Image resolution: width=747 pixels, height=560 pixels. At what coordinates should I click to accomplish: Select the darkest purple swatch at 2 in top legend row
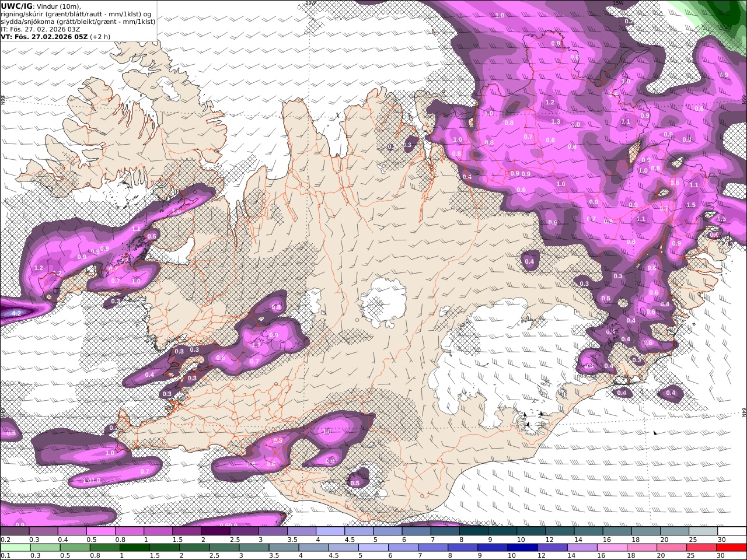point(215,531)
